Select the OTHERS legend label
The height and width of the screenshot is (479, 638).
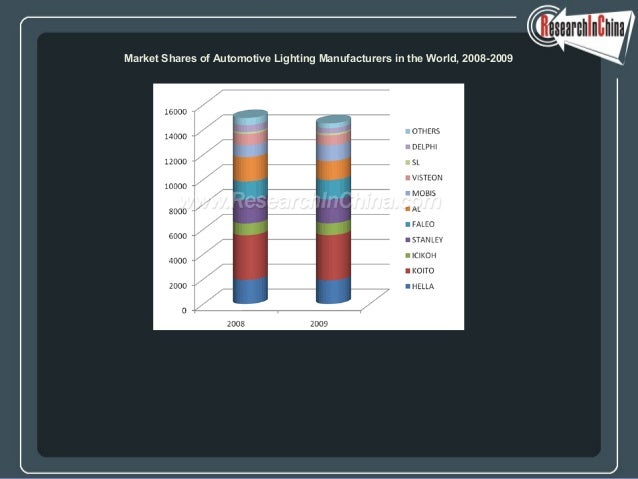[x=426, y=131]
